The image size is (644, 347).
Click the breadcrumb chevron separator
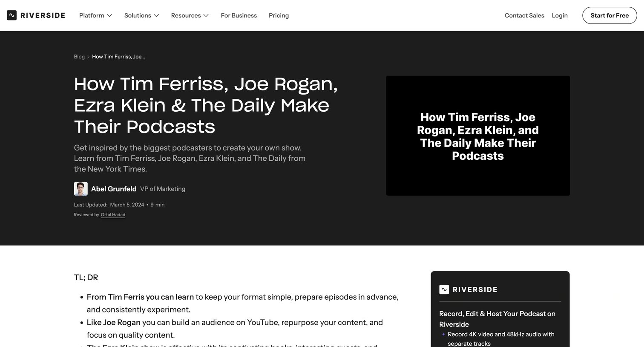89,57
